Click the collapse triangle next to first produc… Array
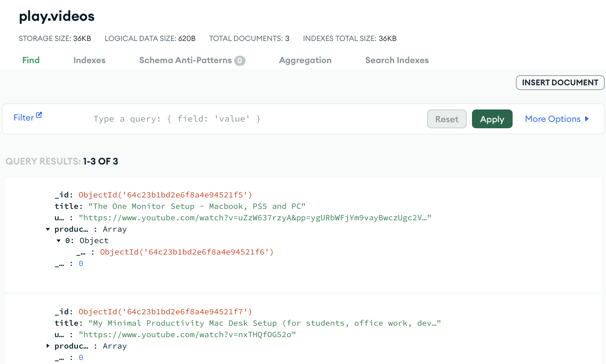Viewport: 606px width, 364px height. pos(48,229)
